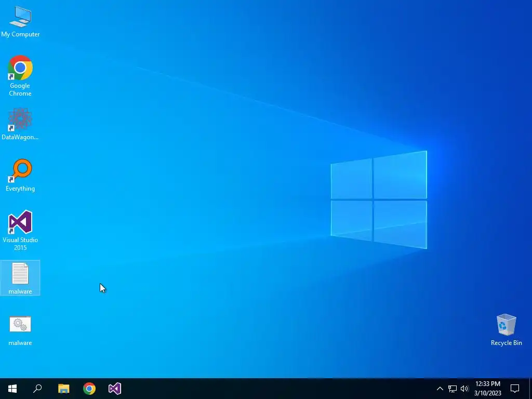Image resolution: width=532 pixels, height=399 pixels.
Task: Launch Chrome from the taskbar
Action: [x=89, y=389]
